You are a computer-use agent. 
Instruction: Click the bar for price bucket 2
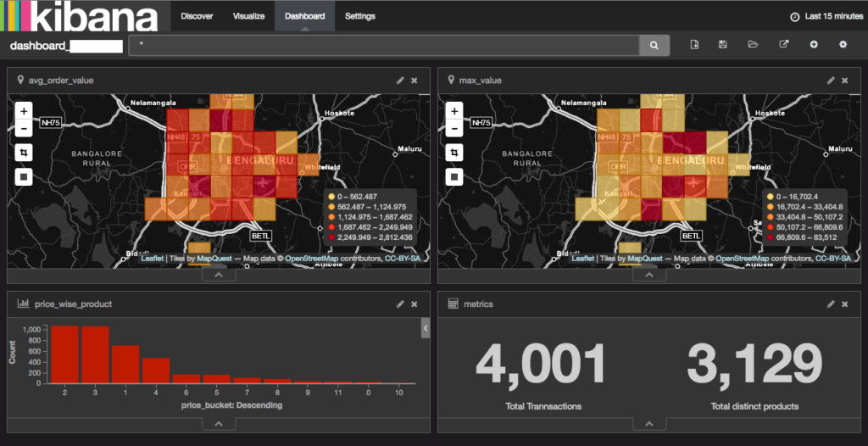pyautogui.click(x=64, y=354)
